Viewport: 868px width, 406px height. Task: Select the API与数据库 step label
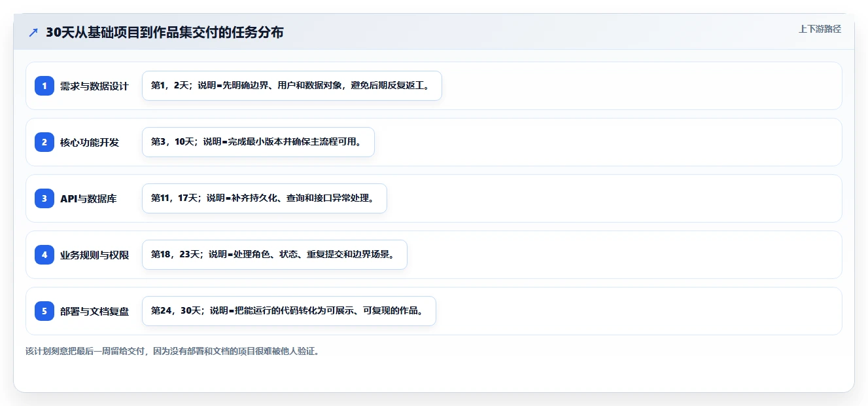point(88,198)
